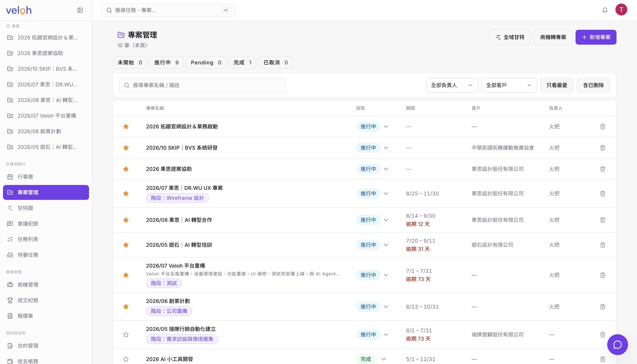Focus the 搜尋專案名稱 / 描述 search field
This screenshot has width=637, height=364.
click(203, 85)
